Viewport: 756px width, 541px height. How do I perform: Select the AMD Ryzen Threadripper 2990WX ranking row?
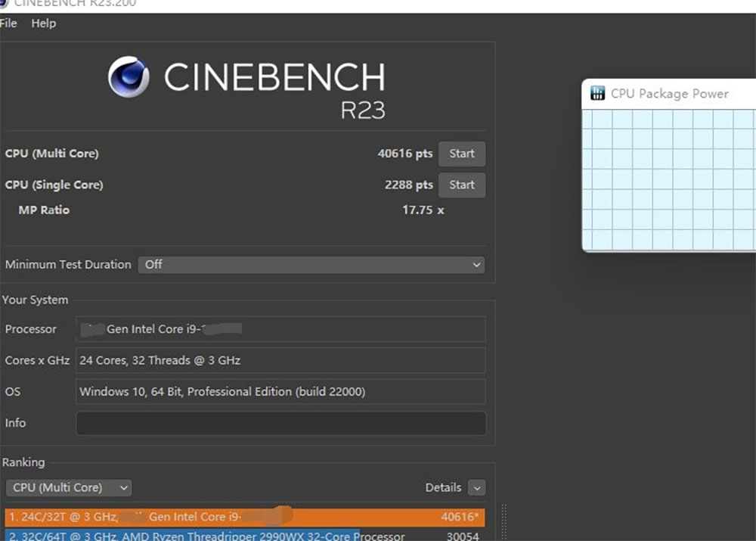tap(245, 535)
